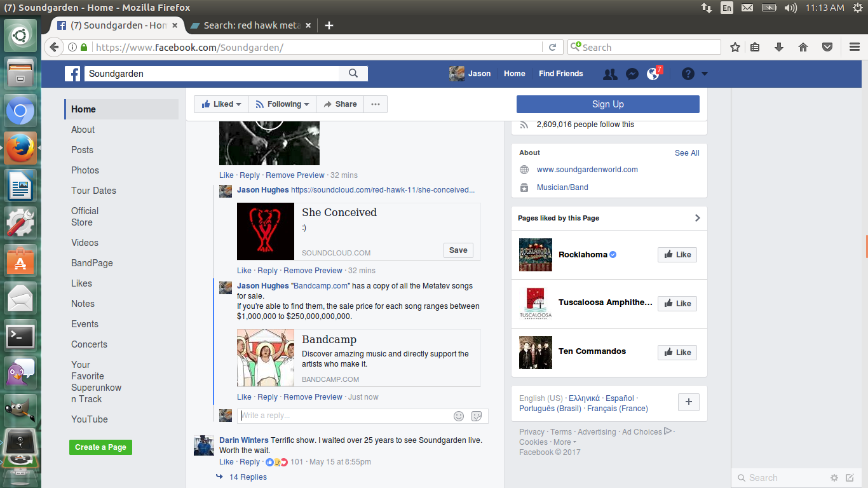This screenshot has height=488, width=868.
Task: Click the Facebook logo icon
Action: click(72, 74)
